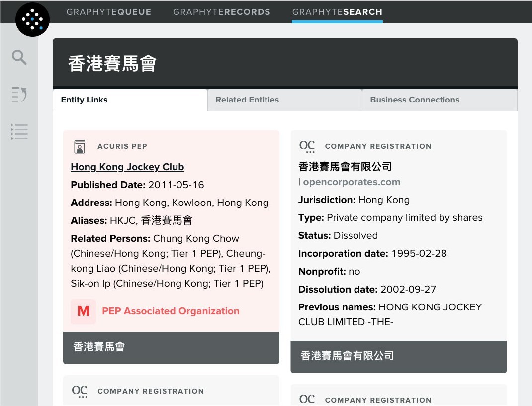The image size is (532, 406).
Task: Select the Graphyte Search nav item
Action: pyautogui.click(x=337, y=12)
